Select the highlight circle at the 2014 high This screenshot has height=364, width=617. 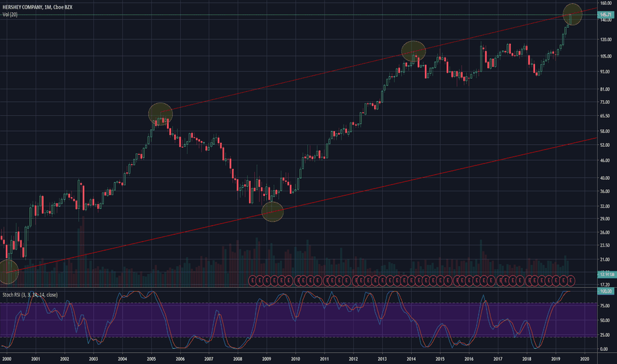point(414,51)
